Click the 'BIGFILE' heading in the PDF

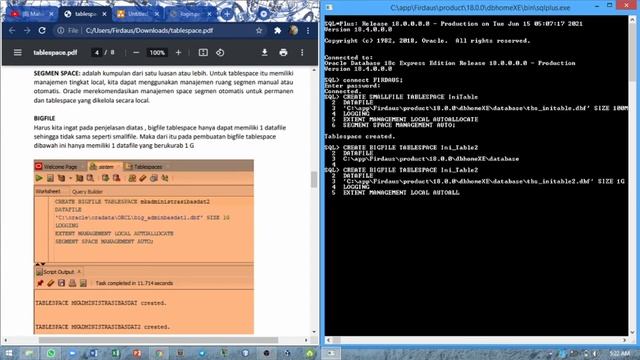pyautogui.click(x=44, y=118)
